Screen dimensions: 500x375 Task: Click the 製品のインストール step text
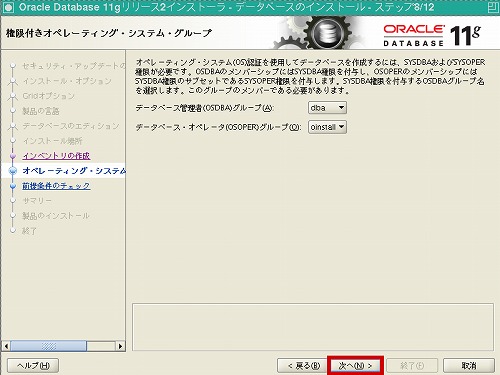[56, 216]
